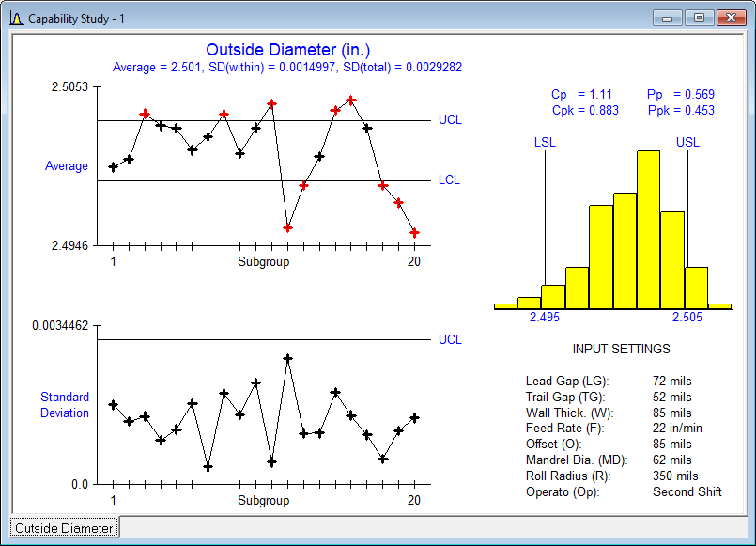Click the Pp = 0.569 value
The image size is (756, 546).
tap(680, 94)
